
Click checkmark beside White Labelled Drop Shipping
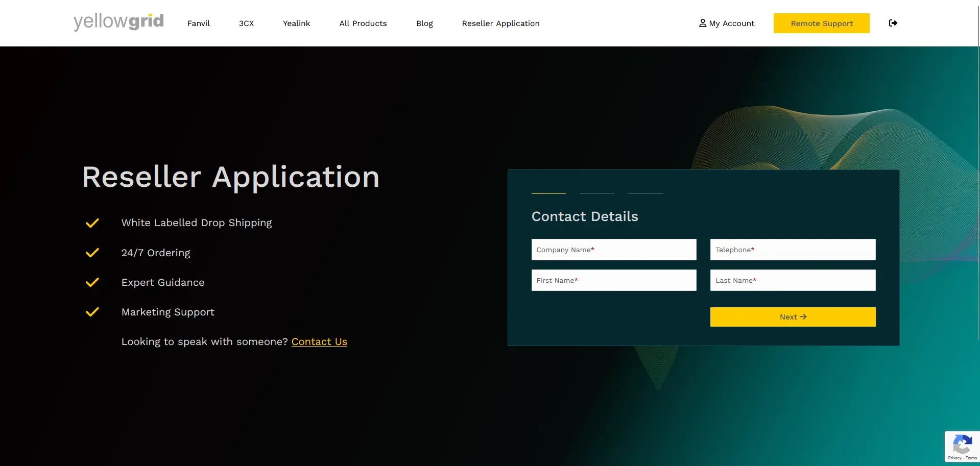click(92, 223)
